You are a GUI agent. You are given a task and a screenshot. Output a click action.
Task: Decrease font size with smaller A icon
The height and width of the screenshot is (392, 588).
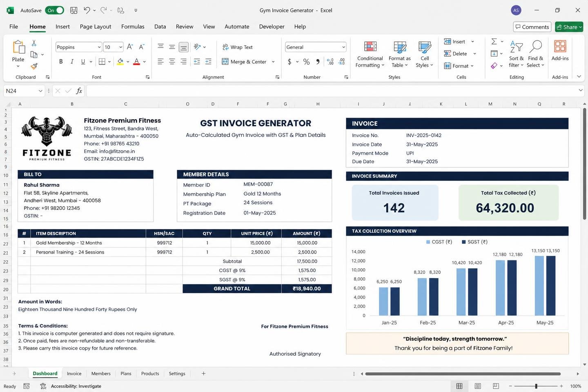141,47
